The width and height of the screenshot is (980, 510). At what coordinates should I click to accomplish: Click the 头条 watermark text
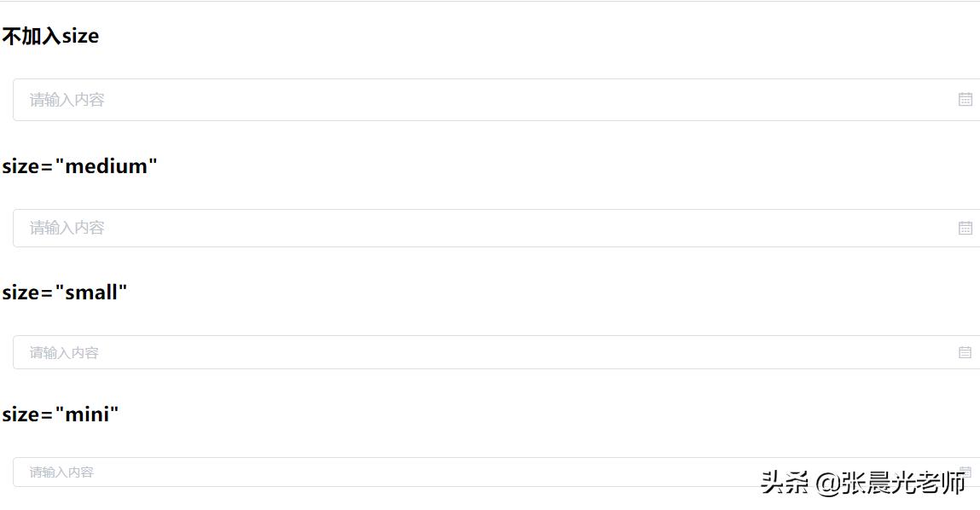[x=785, y=484]
